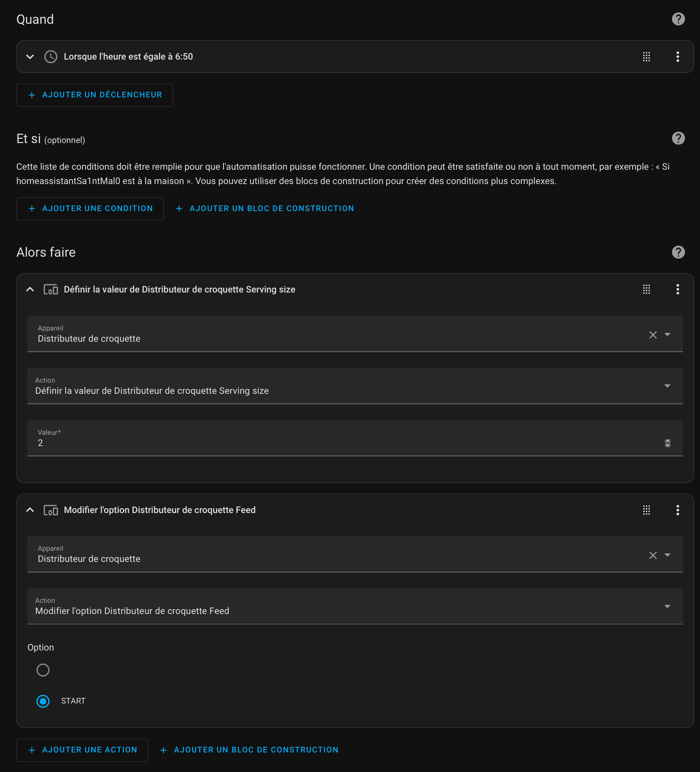
Task: Open help for the Alors faire section
Action: click(678, 252)
